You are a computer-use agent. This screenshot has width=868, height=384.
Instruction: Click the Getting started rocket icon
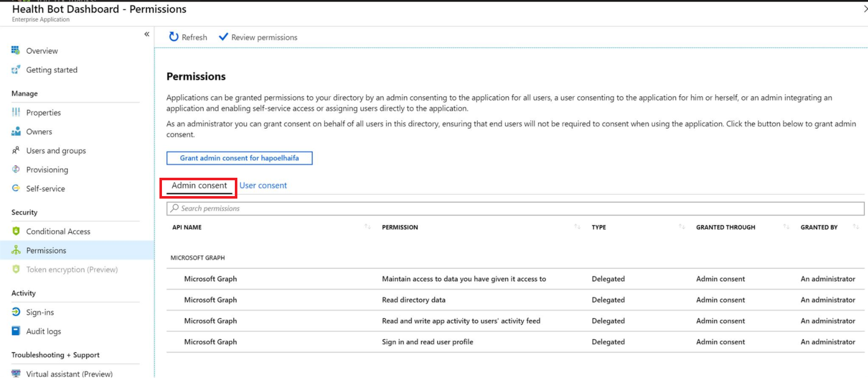16,69
